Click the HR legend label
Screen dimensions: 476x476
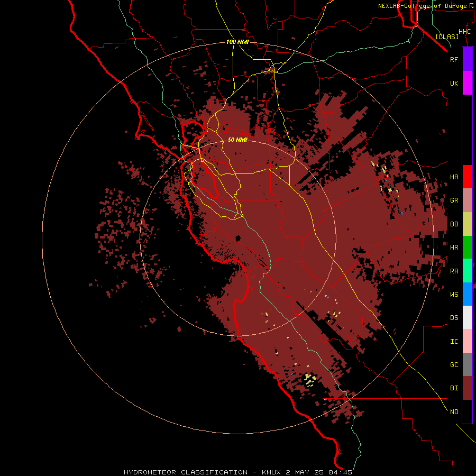pyautogui.click(x=454, y=248)
